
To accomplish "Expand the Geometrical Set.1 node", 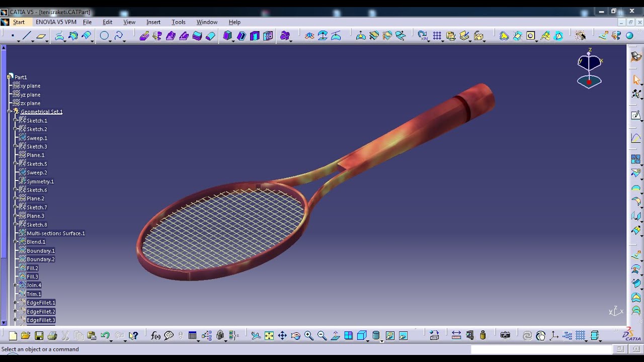I will tap(10, 112).
